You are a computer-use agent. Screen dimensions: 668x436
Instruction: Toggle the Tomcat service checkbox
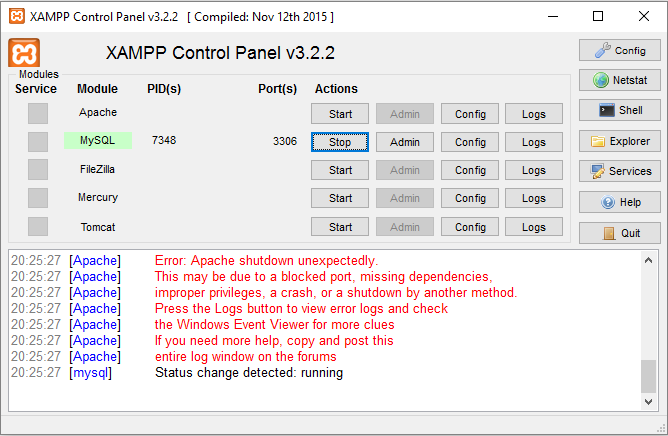pos(38,226)
